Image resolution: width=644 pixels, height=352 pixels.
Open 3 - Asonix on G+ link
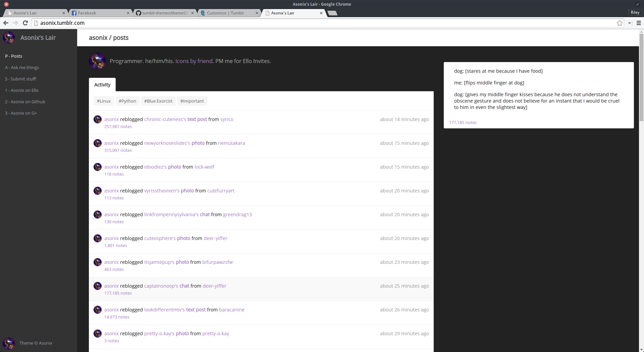click(21, 113)
